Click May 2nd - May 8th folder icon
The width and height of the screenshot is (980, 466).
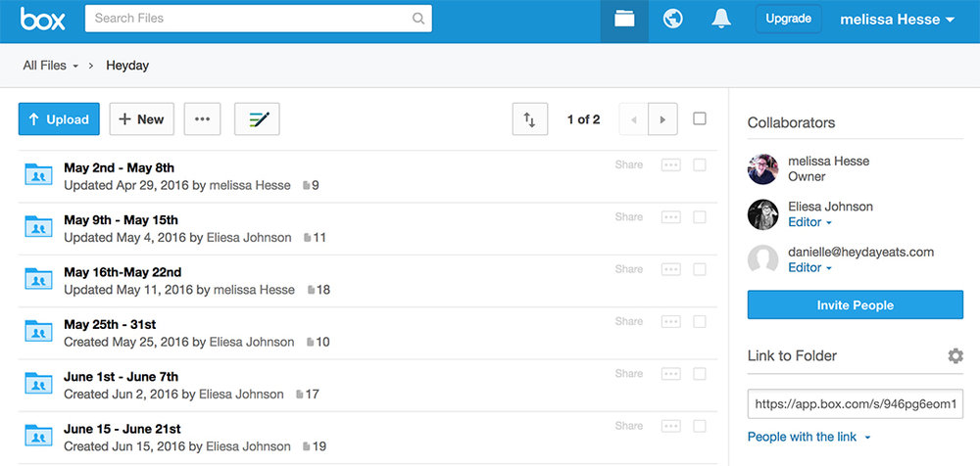38,174
